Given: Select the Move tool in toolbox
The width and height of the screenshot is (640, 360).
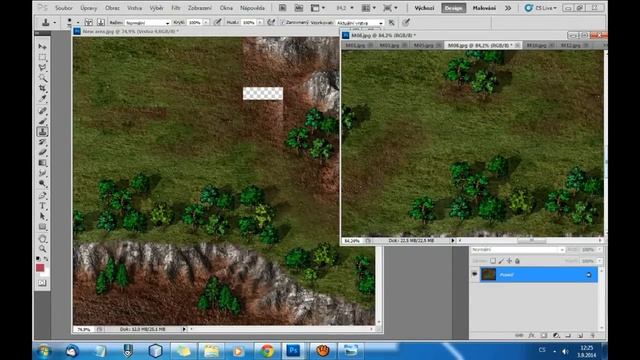Looking at the screenshot, I should coord(42,47).
